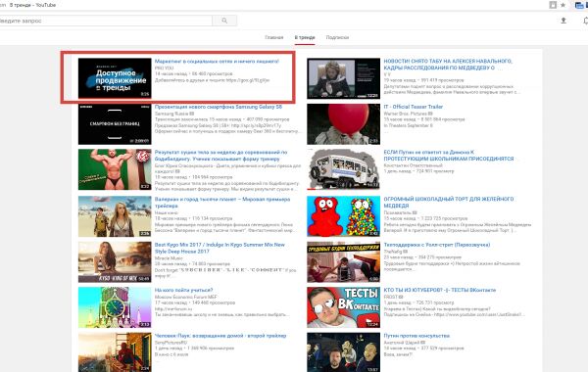Open the Подписки tab

[337, 37]
